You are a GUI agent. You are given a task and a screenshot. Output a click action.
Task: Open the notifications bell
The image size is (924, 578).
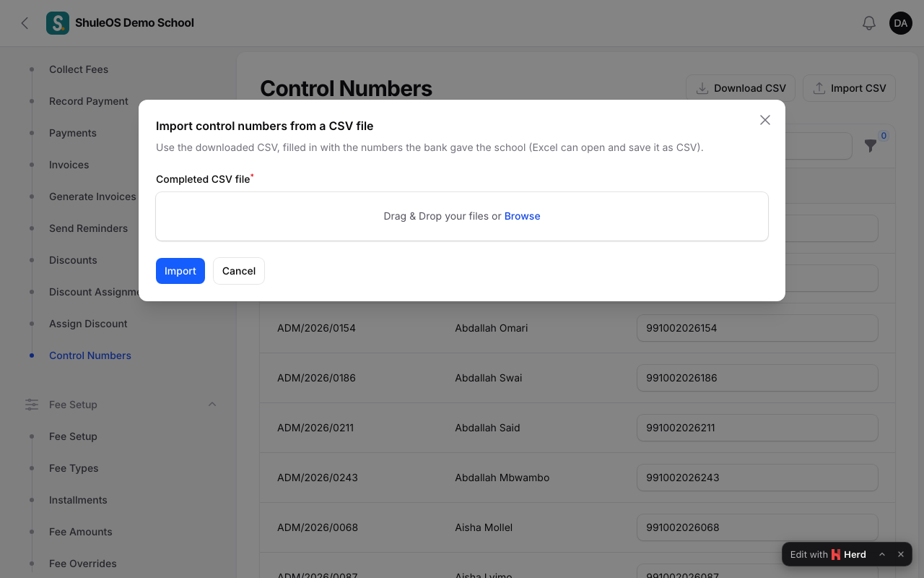(x=869, y=23)
